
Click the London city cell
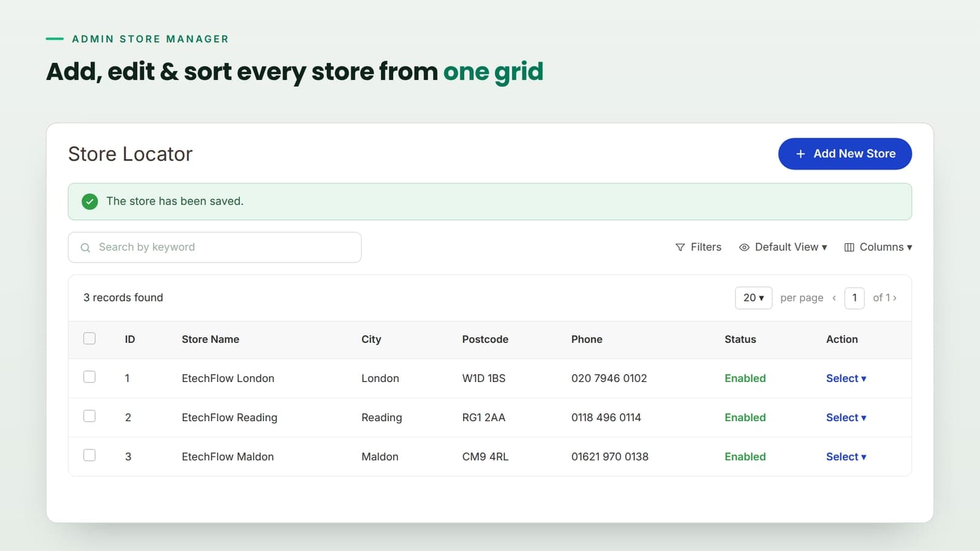[x=380, y=378]
